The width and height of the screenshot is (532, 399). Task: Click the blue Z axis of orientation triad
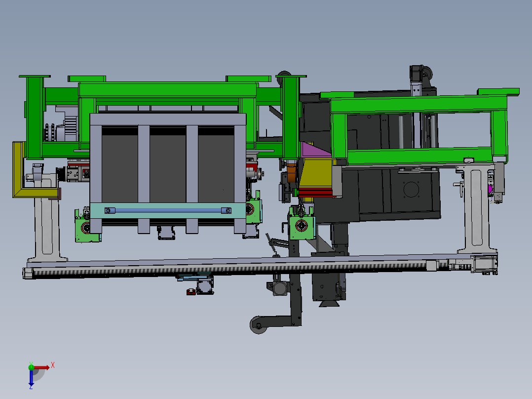click(31, 378)
